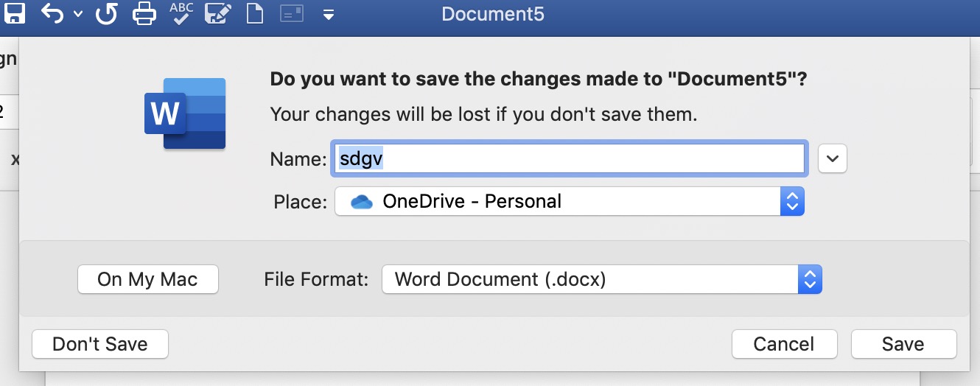Click the Save button
This screenshot has height=386, width=980.
[903, 344]
